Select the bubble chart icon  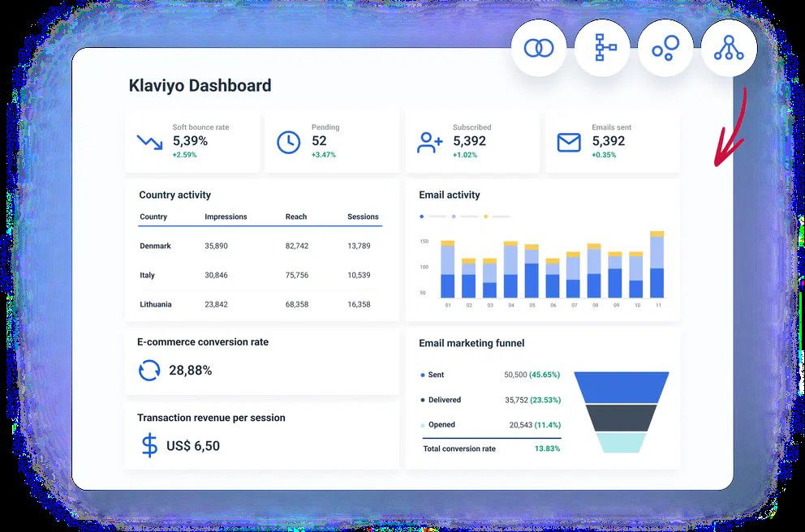click(665, 48)
